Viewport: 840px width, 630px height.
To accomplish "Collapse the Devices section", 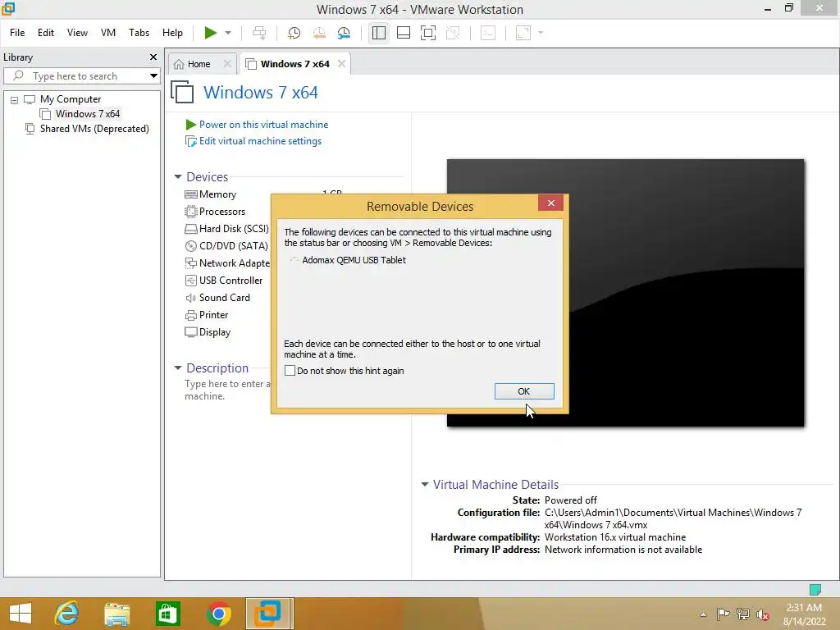I will click(x=178, y=177).
